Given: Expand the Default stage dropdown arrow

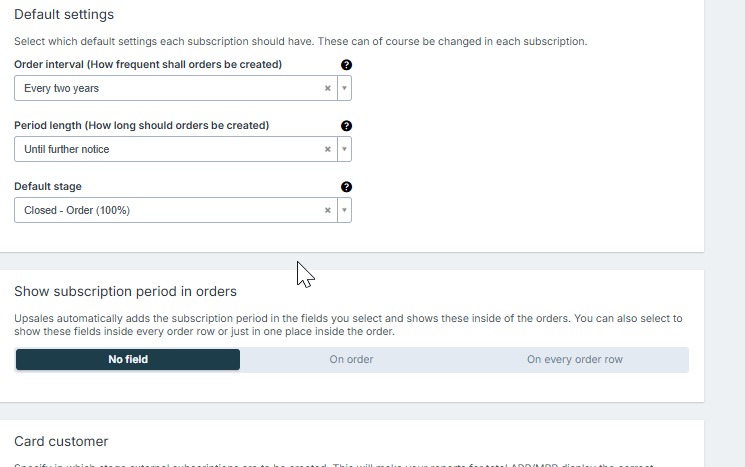Looking at the screenshot, I should coord(344,210).
